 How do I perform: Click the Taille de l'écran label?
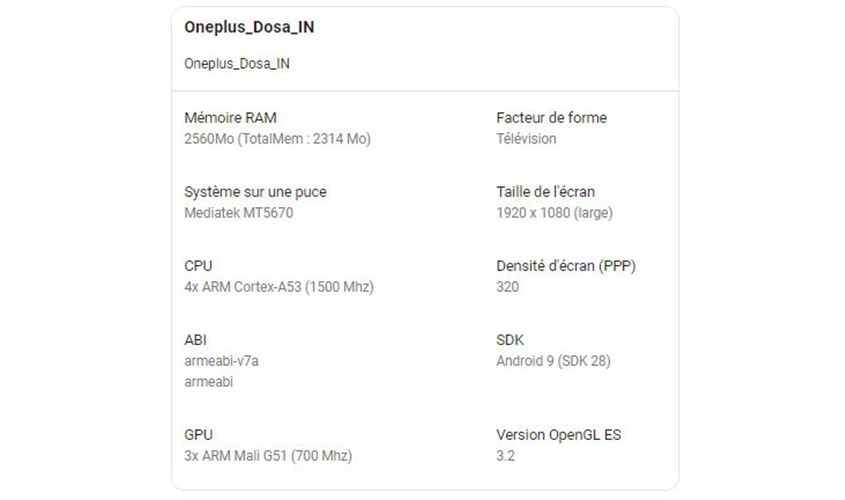[x=545, y=192]
